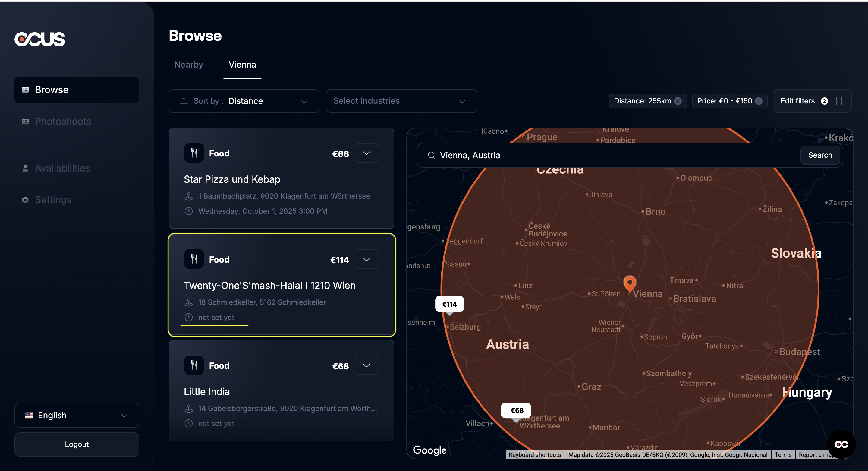Open the Select Industries dropdown

(x=402, y=101)
